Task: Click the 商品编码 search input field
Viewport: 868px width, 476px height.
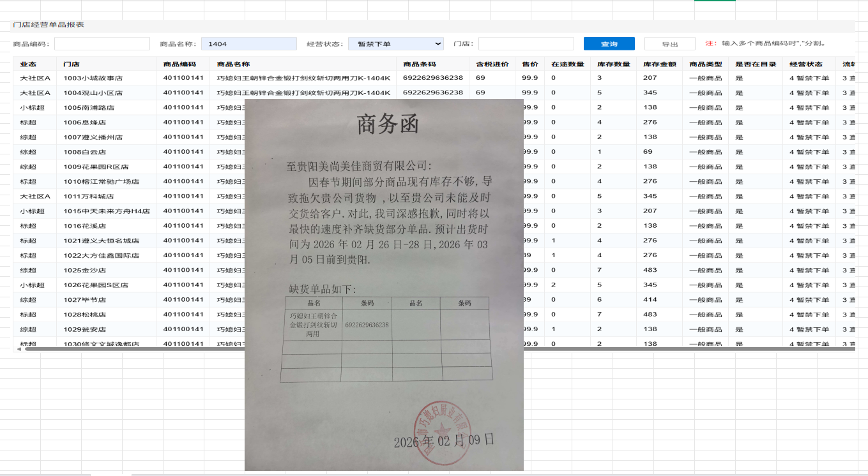Action: (102, 44)
